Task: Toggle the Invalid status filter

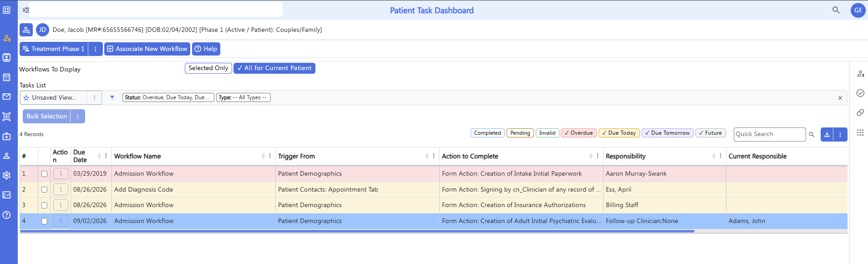Action: pyautogui.click(x=547, y=133)
